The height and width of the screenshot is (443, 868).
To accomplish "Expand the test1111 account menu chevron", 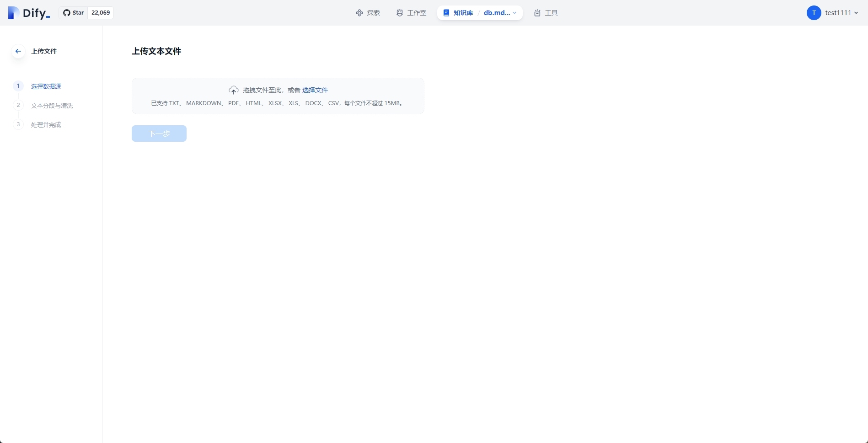I will click(856, 13).
